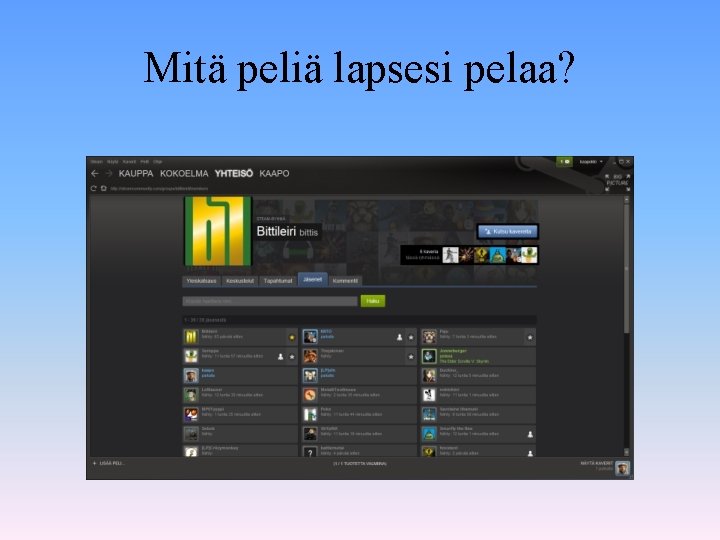Click the star icon on the NITO row

(x=411, y=338)
